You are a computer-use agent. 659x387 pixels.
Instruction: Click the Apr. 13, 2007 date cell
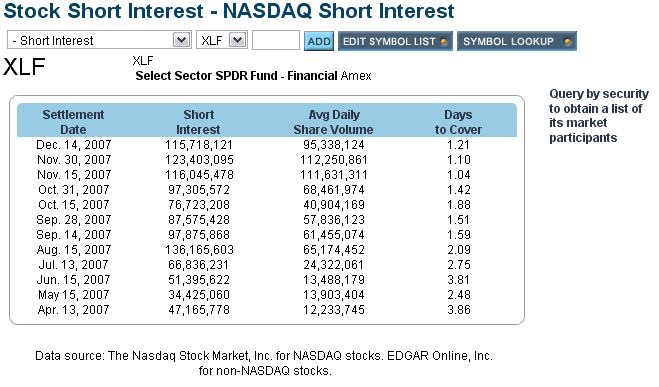(73, 310)
